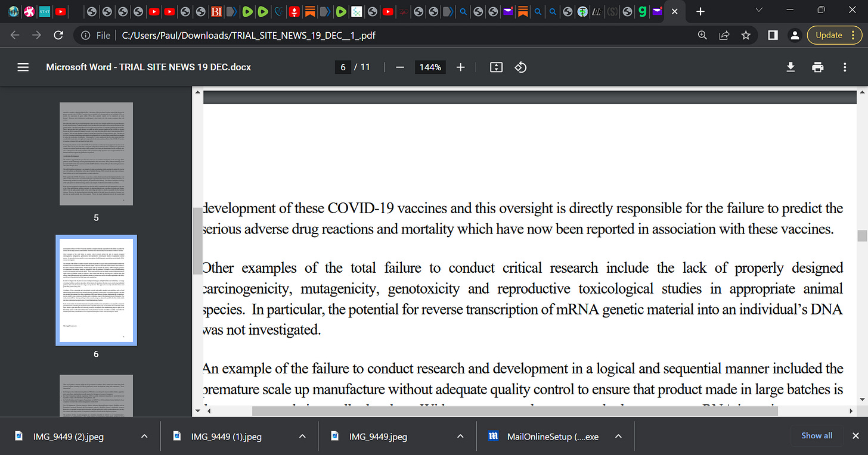Expand options for IMG_9449 (1).jpeg download
The height and width of the screenshot is (455, 868).
click(302, 437)
